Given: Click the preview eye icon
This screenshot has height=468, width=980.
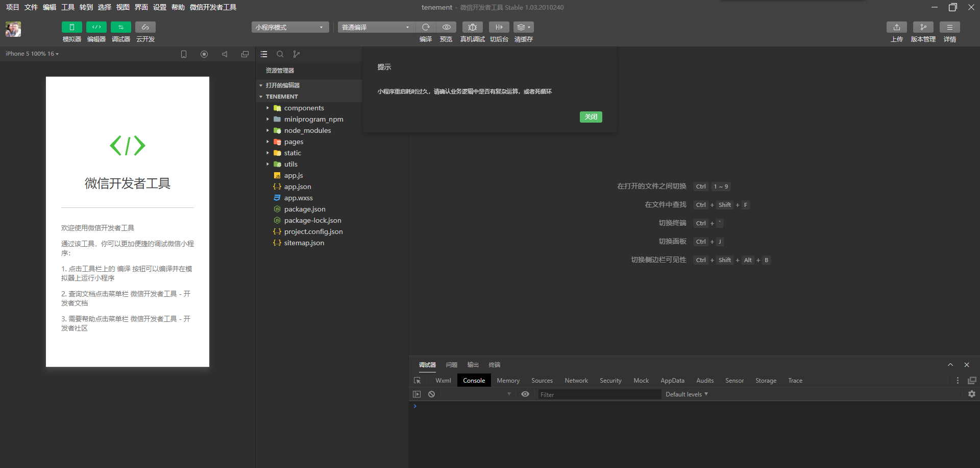Looking at the screenshot, I should 447,27.
